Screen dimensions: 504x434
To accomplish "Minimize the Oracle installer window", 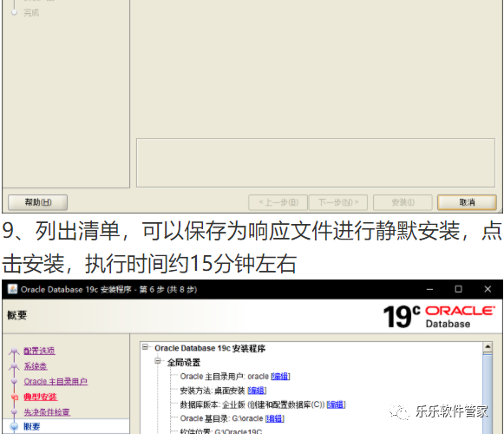I will click(x=429, y=289).
